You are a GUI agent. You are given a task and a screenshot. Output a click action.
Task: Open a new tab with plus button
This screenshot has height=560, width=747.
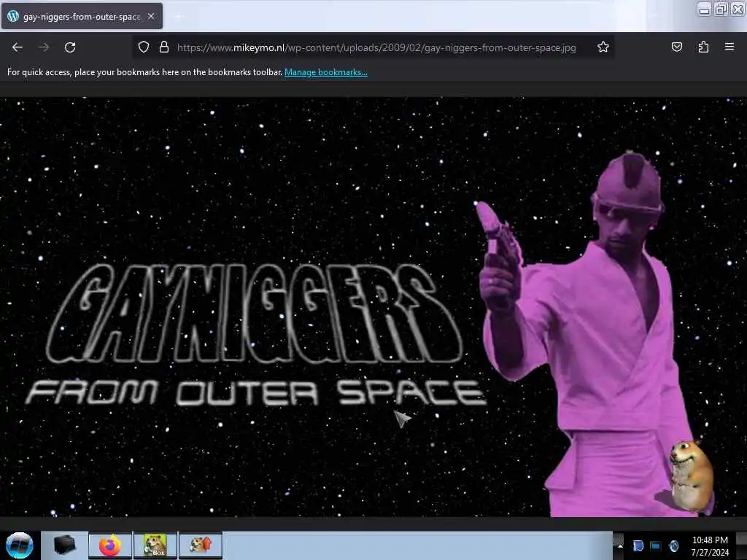179,17
